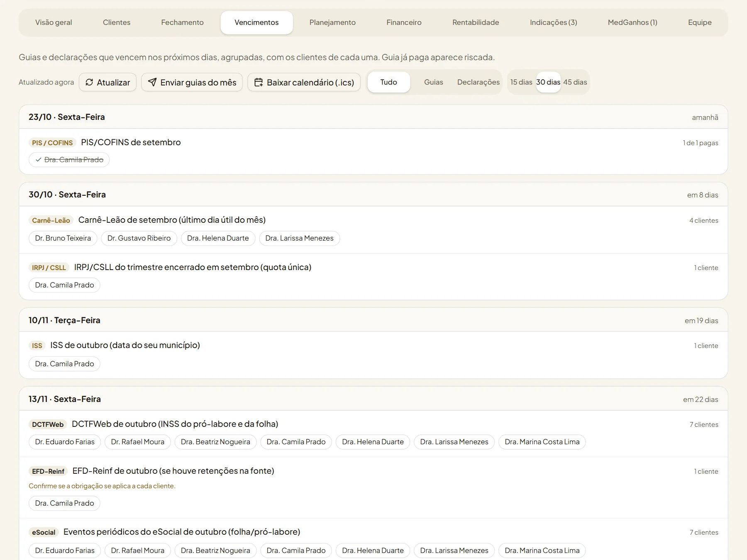Click Dra. Helena Duarte chip under Carnê-Leão
Screen dimensions: 747x560
(x=218, y=238)
